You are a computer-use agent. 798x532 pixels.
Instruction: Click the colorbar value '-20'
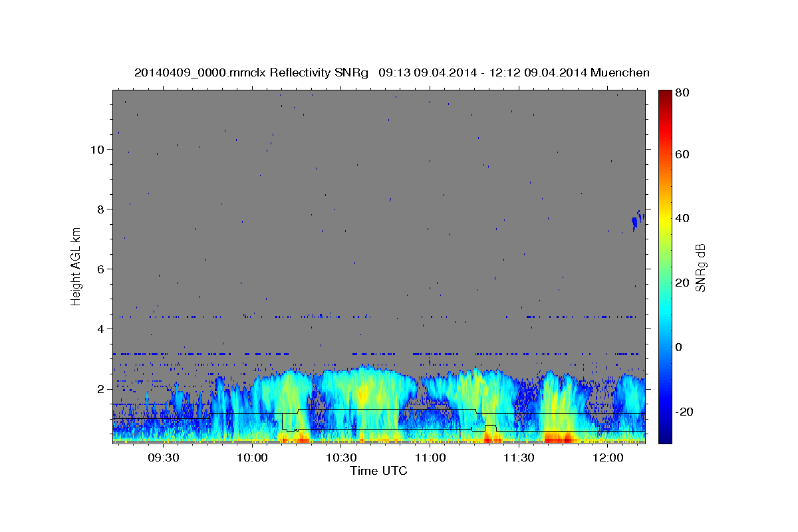point(683,412)
